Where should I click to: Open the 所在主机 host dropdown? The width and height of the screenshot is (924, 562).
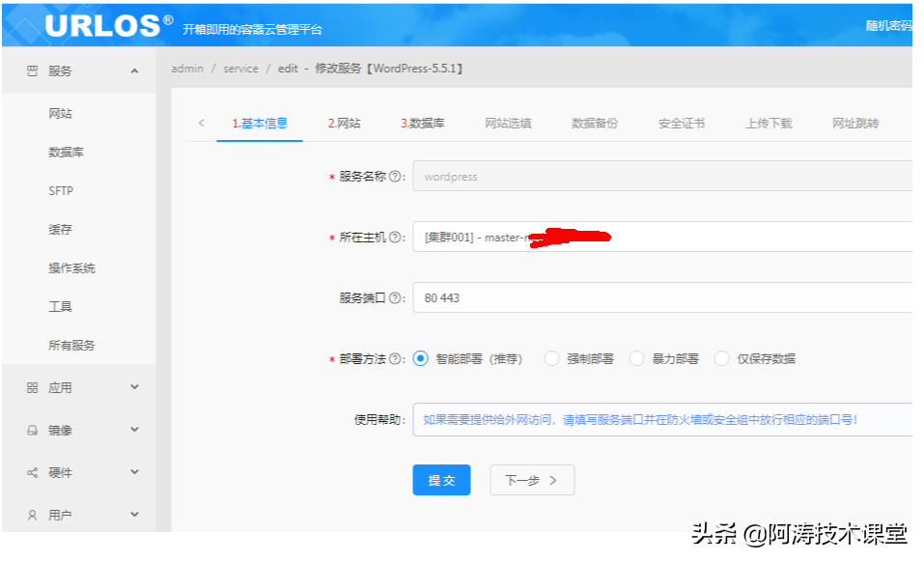point(662,237)
